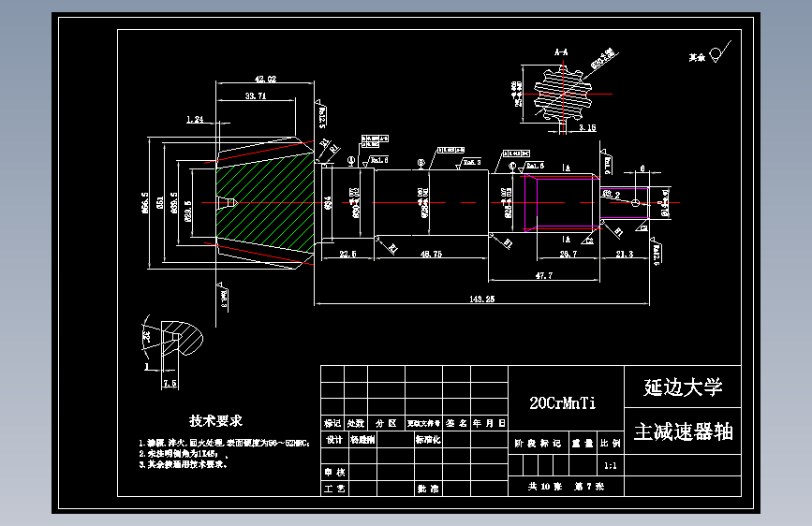Select the 延边大学 title text

[x=683, y=387]
